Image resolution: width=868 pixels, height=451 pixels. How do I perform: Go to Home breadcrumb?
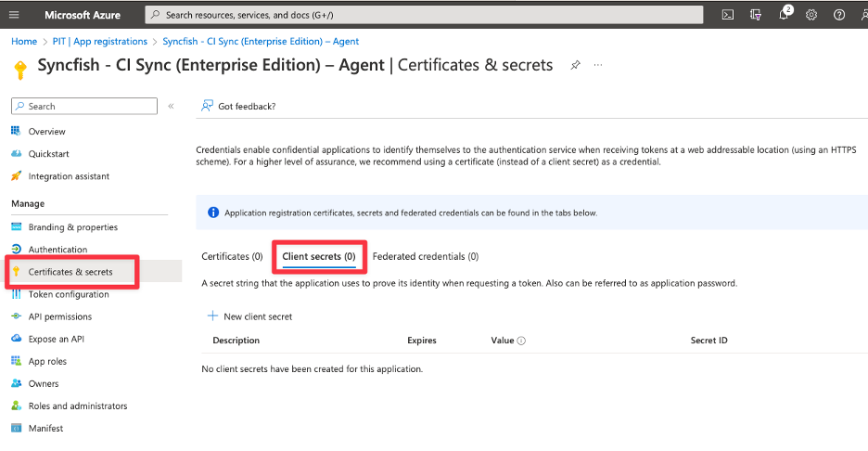coord(24,42)
